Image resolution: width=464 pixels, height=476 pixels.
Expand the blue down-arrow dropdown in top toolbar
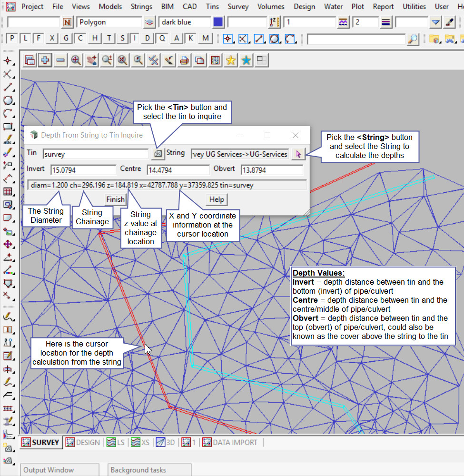click(x=436, y=22)
